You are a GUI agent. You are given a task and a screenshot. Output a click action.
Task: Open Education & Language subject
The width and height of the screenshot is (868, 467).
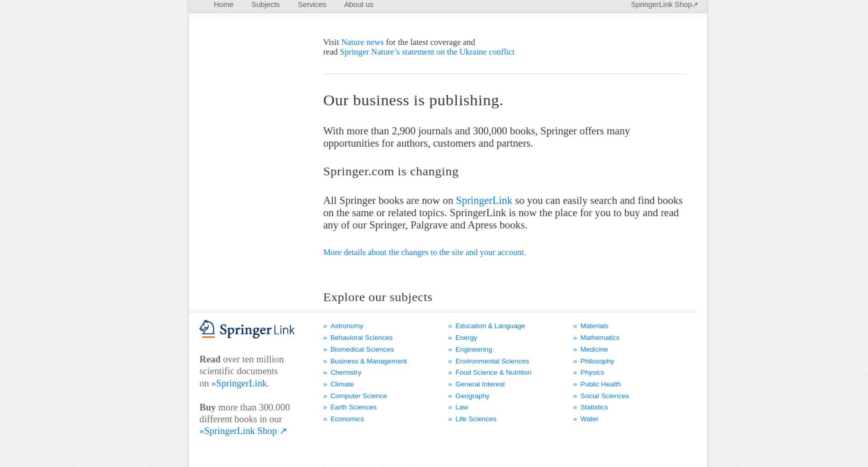[490, 326]
